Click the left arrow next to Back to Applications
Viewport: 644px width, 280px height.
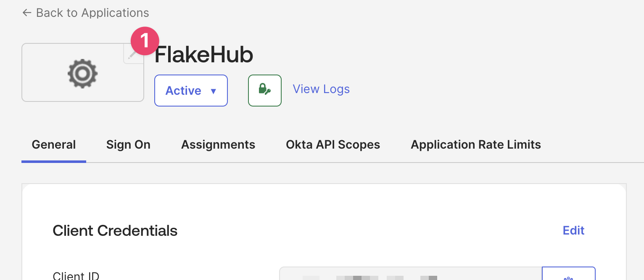pyautogui.click(x=26, y=13)
